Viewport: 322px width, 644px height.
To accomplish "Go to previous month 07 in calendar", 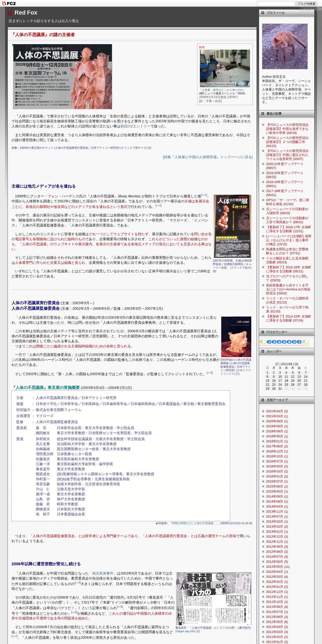I will [x=277, y=364].
